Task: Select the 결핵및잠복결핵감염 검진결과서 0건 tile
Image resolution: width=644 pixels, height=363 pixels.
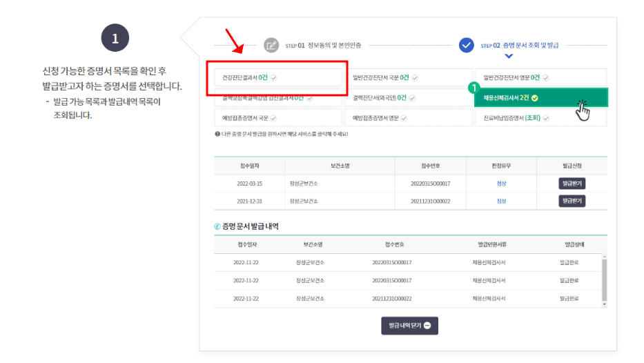Action: [278, 99]
